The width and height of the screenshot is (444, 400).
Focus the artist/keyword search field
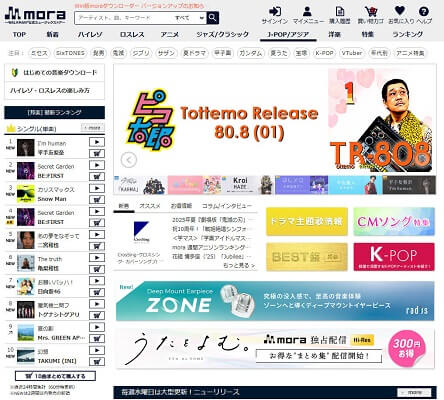click(124, 18)
